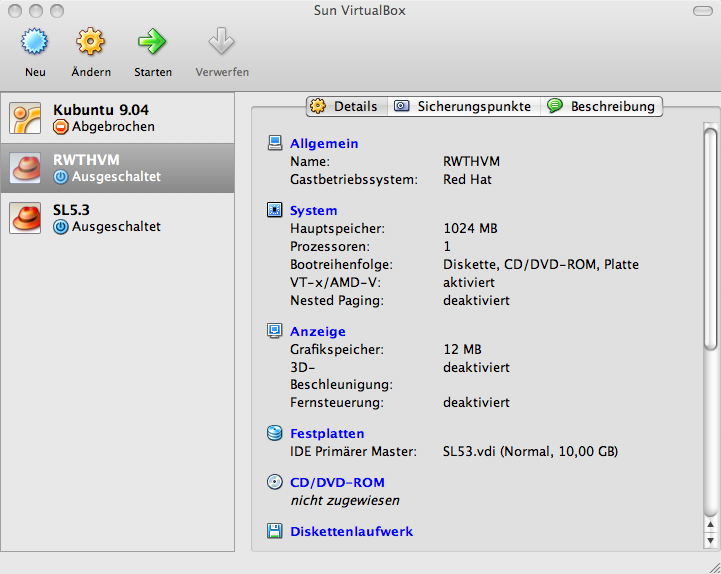The width and height of the screenshot is (721, 574).
Task: Click the Abgebrochen status icon for Kubuntu
Action: [x=61, y=127]
